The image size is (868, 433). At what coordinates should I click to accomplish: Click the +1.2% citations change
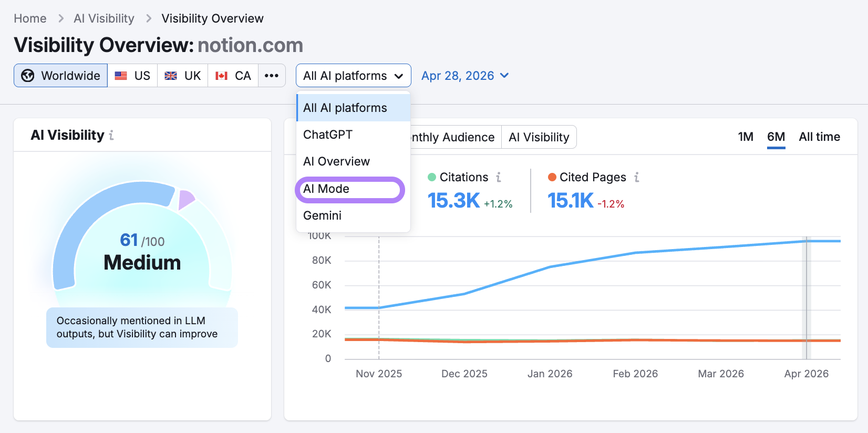click(498, 204)
